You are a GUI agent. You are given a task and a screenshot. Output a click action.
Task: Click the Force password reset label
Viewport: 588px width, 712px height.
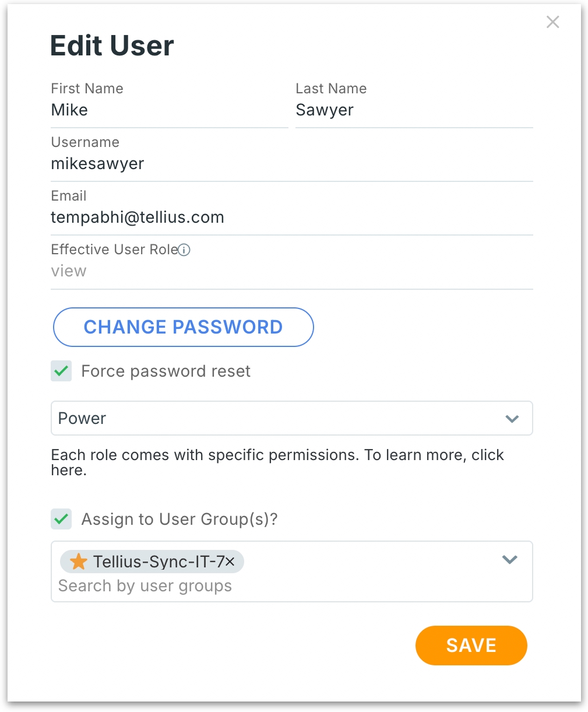pyautogui.click(x=166, y=371)
